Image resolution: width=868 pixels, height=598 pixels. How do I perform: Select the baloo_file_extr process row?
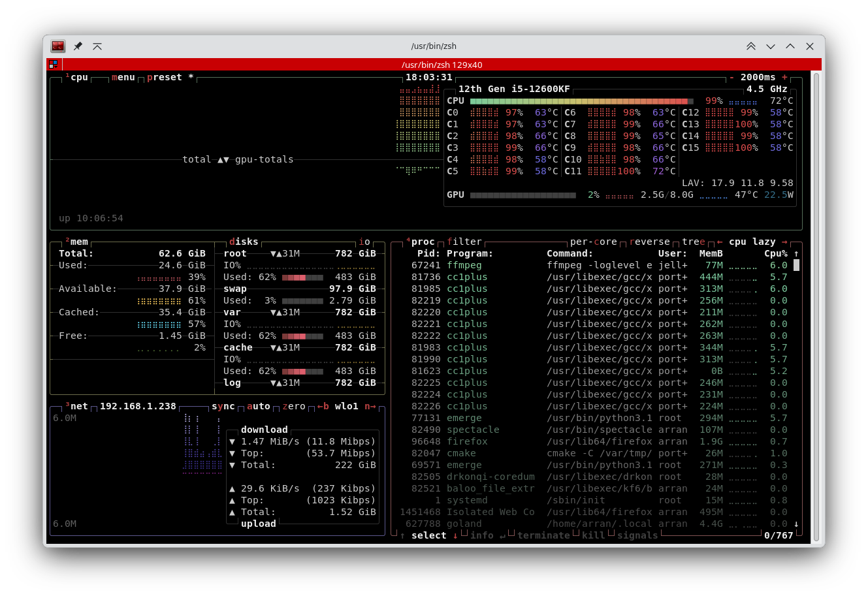pyautogui.click(x=594, y=488)
